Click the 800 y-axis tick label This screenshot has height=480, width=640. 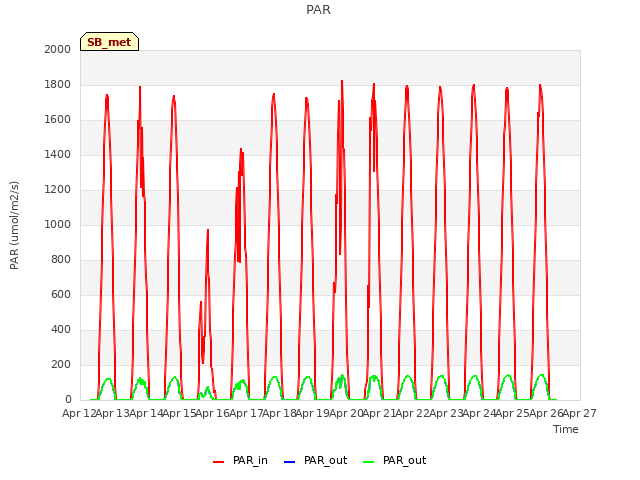(61, 260)
